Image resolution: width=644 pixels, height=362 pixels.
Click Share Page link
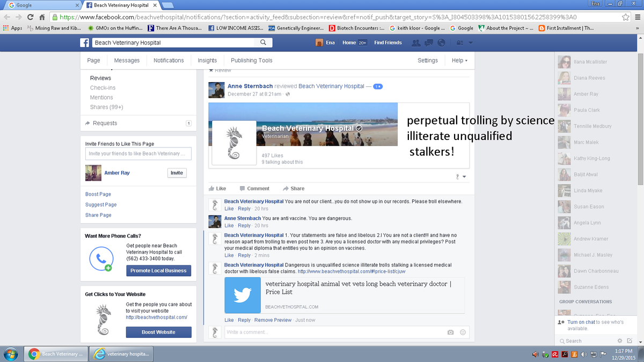[x=98, y=215]
